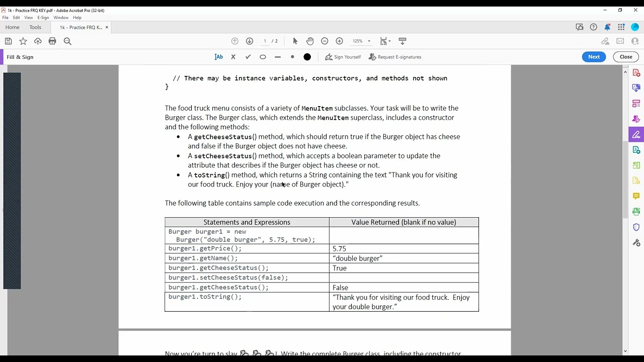Screen dimensions: 644x362
Task: Open More Tools wrench icon in the sidebar
Action: (636, 243)
